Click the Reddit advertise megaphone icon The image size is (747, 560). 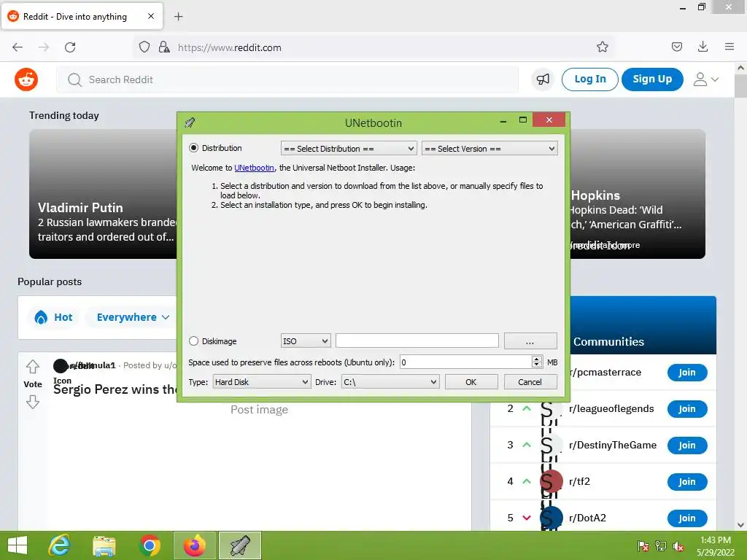pos(543,79)
